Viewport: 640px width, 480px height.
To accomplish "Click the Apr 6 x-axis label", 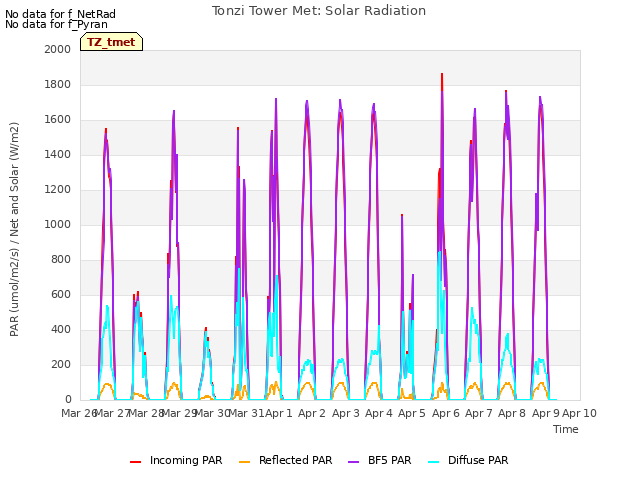I will pyautogui.click(x=446, y=413).
